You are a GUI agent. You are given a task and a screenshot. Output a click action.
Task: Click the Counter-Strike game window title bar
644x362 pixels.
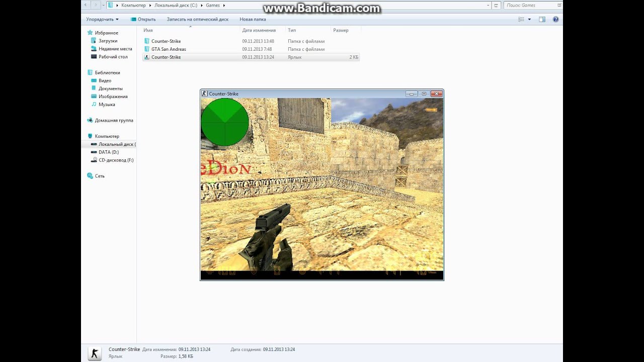[322, 94]
